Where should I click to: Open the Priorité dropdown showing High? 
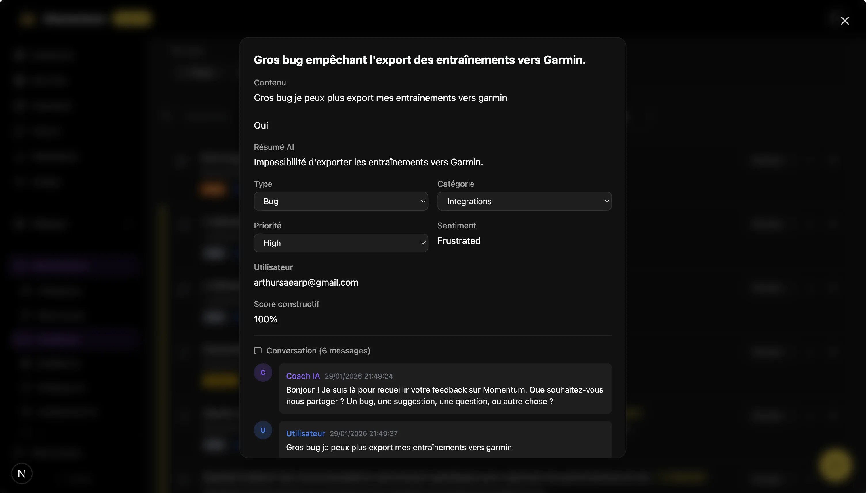(341, 243)
